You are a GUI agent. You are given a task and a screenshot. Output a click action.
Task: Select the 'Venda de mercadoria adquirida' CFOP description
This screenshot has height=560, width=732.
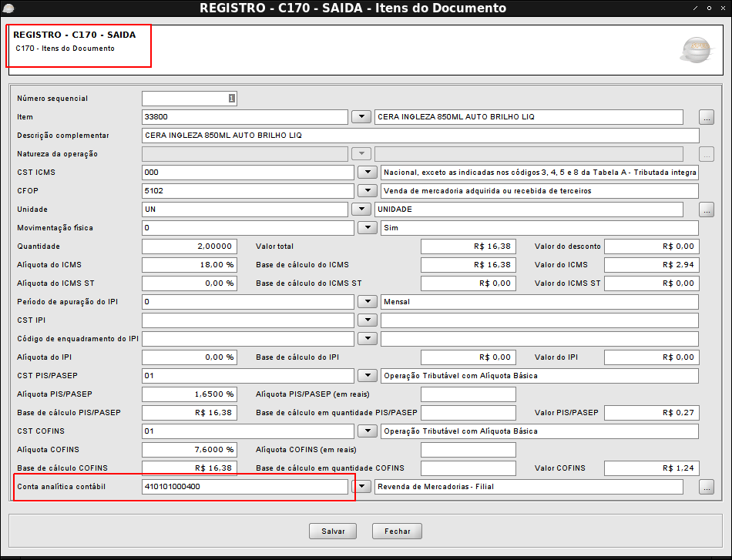pyautogui.click(x=539, y=191)
